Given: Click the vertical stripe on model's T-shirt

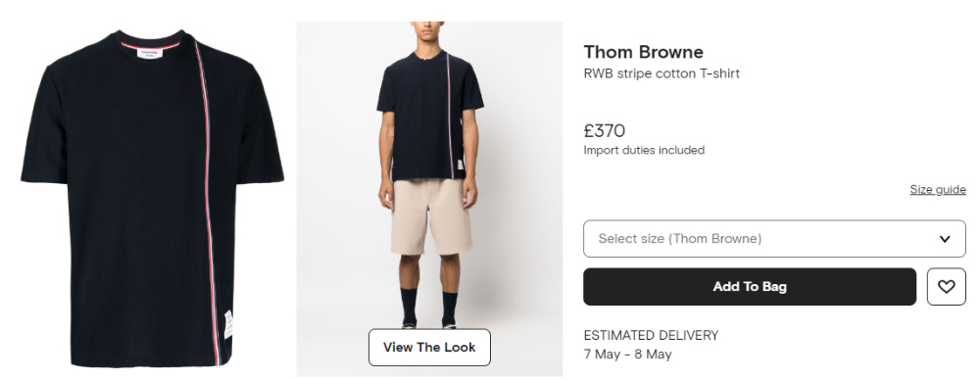Looking at the screenshot, I should click(x=450, y=116).
